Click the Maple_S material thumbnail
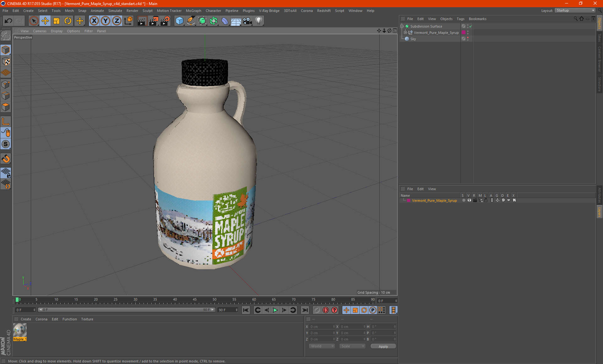The width and height of the screenshot is (603, 364). [x=20, y=330]
